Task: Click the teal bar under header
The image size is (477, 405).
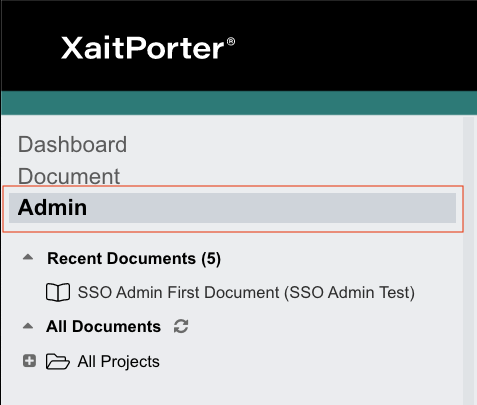Action: [x=239, y=103]
